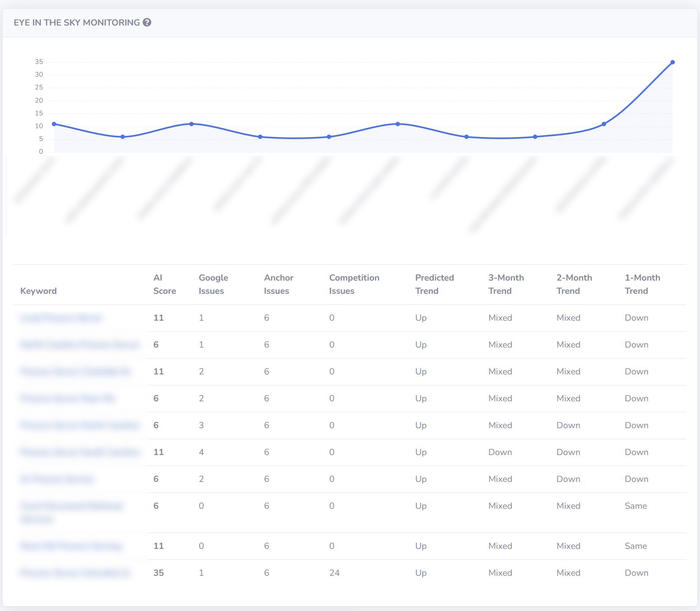Click the AI Score column header
Viewport: 700px width, 611px height.
164,284
